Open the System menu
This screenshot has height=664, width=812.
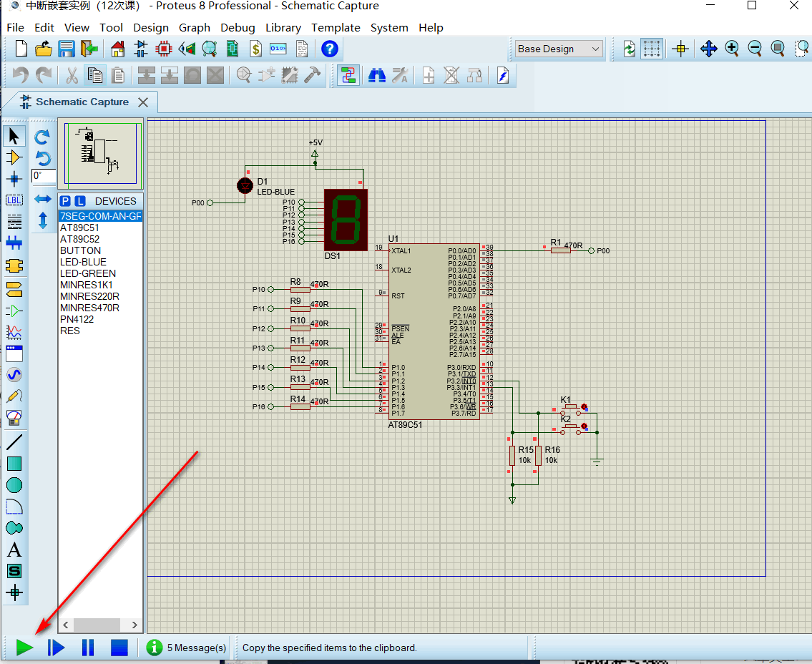(389, 27)
